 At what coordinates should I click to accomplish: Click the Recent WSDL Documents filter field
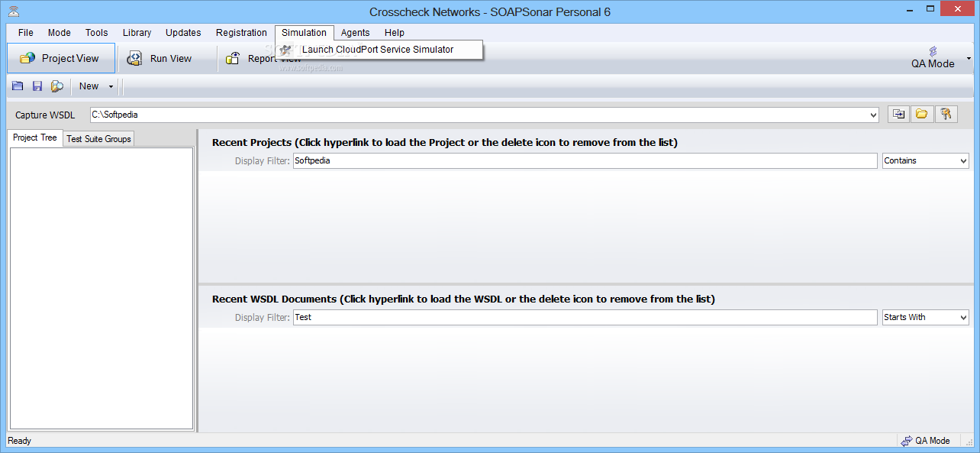(x=585, y=317)
